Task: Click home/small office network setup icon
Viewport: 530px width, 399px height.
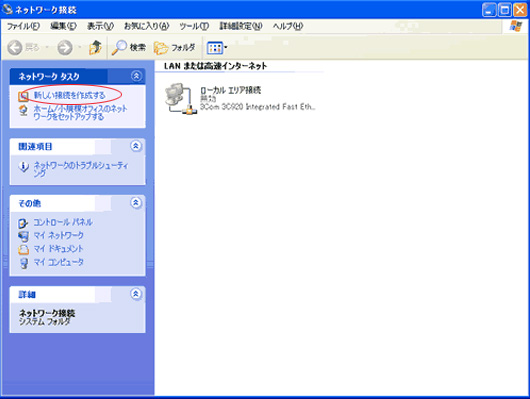Action: coord(23,111)
